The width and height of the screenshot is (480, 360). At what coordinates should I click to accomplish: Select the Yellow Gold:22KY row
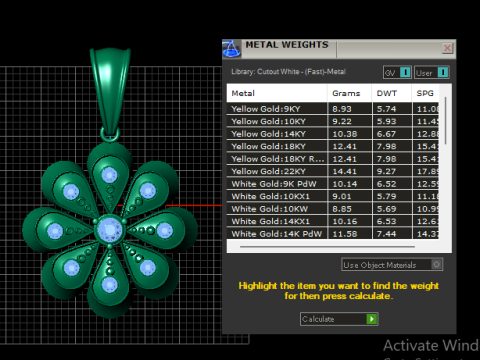click(333, 171)
